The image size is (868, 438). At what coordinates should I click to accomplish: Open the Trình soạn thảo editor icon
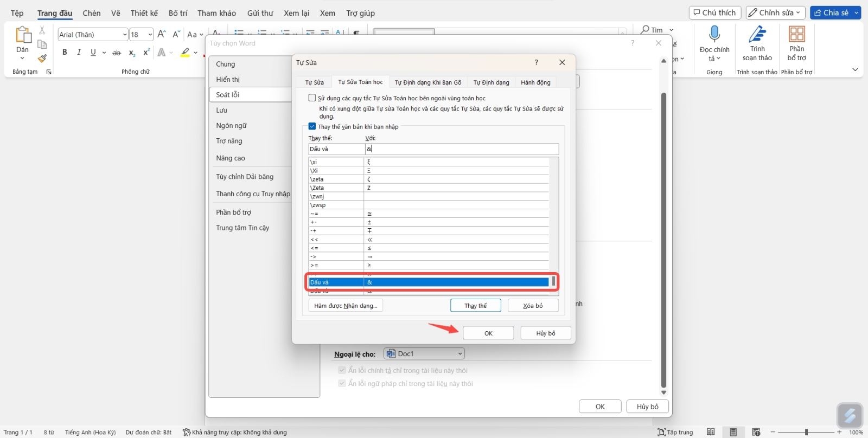coord(757,34)
